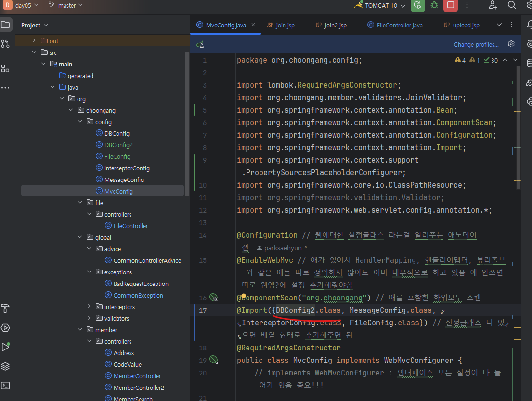The height and width of the screenshot is (401, 532).
Task: Open More tool windows ellipsis in left sidebar
Action: (x=5, y=88)
